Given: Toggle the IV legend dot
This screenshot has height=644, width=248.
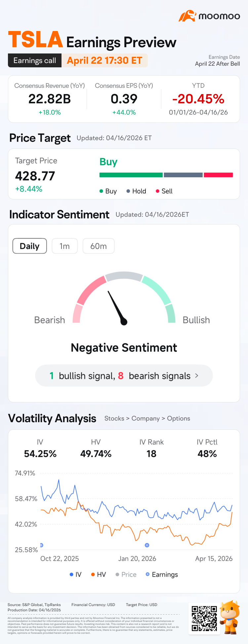Looking at the screenshot, I should 71,574.
